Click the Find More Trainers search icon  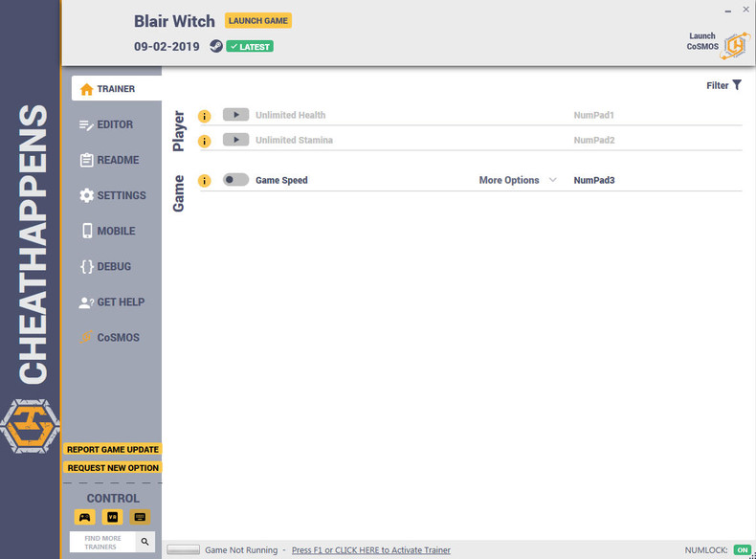(145, 542)
